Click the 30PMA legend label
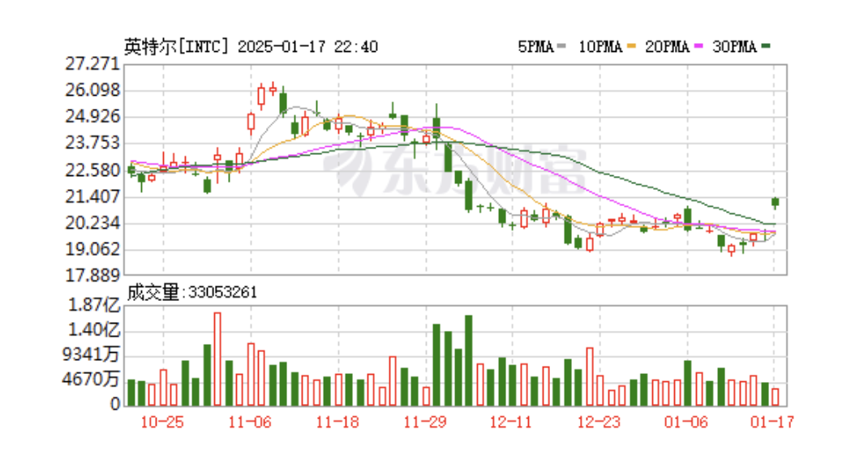The width and height of the screenshot is (868, 464). click(x=734, y=47)
